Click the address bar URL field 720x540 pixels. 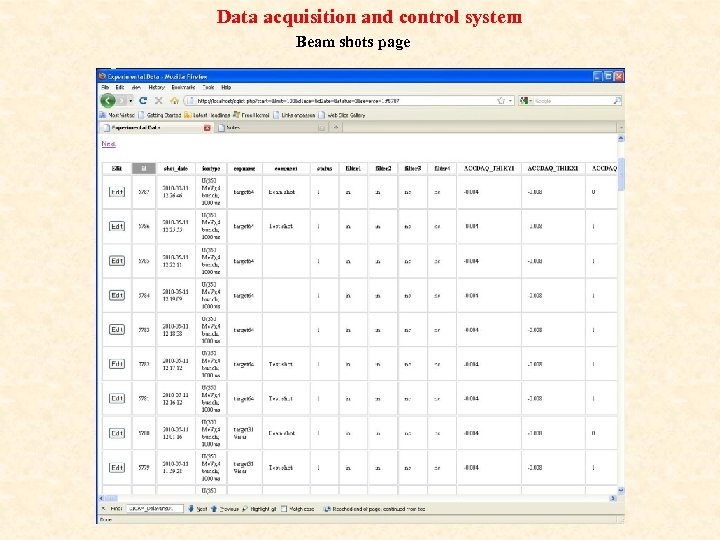coord(344,100)
